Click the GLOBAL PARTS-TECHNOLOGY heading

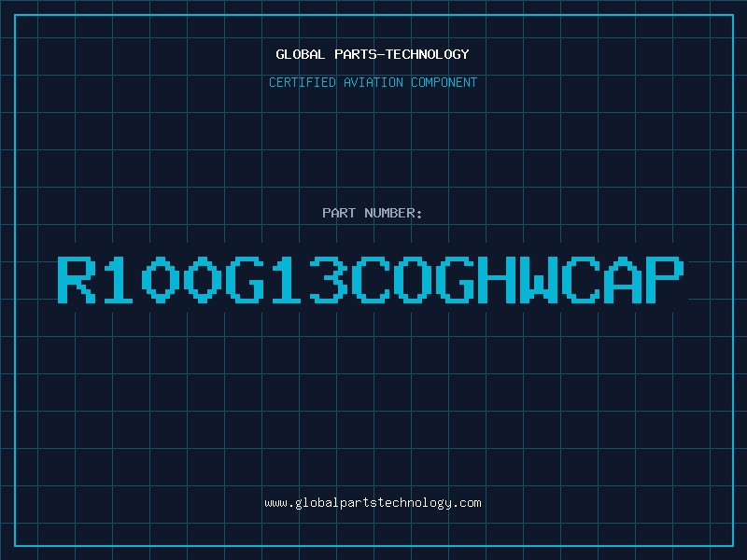[373, 54]
